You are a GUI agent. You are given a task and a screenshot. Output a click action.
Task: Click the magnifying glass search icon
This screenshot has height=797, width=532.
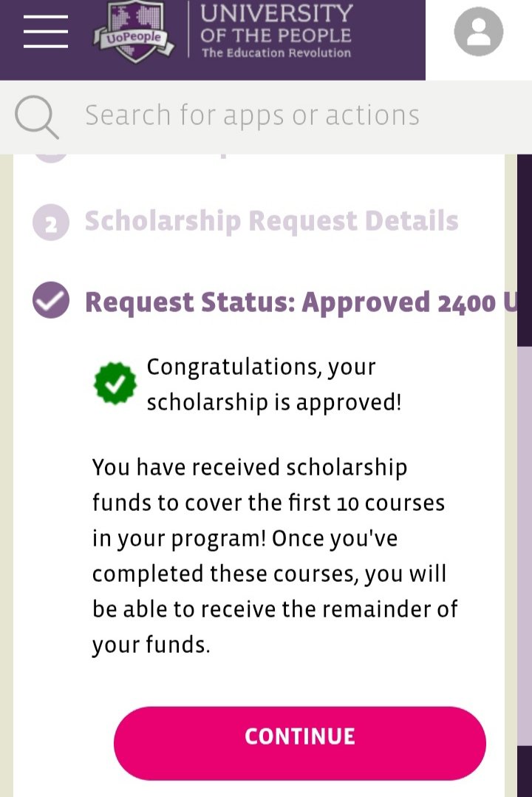(x=36, y=117)
